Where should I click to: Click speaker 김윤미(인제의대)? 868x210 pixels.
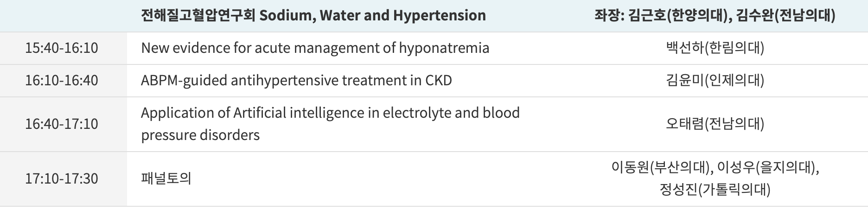click(x=715, y=80)
